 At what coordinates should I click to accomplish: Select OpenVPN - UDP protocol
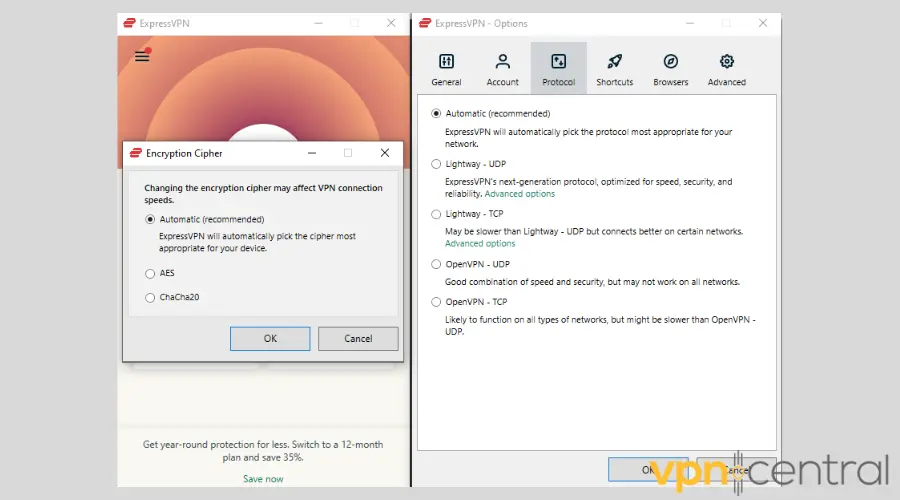tap(436, 264)
